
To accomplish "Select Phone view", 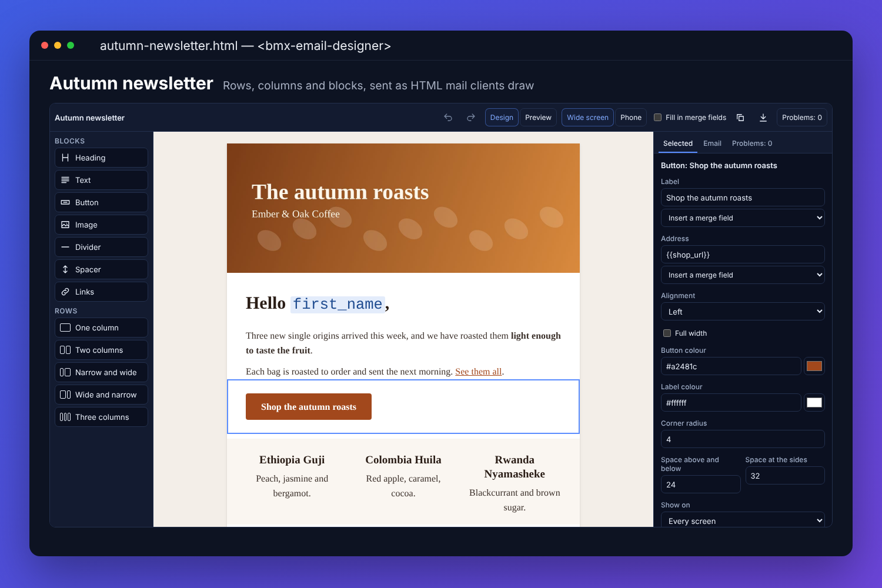I will click(x=631, y=118).
